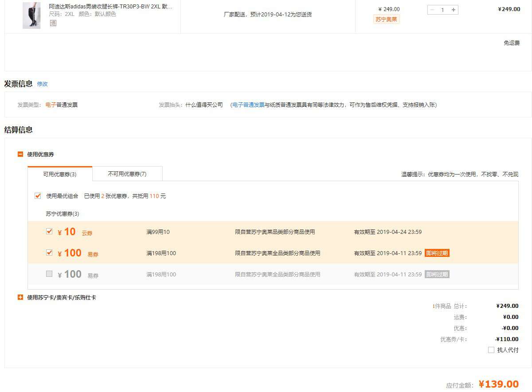532x392 pixels.
Task: Enable the 找人代付 checkbox
Action: [491, 350]
